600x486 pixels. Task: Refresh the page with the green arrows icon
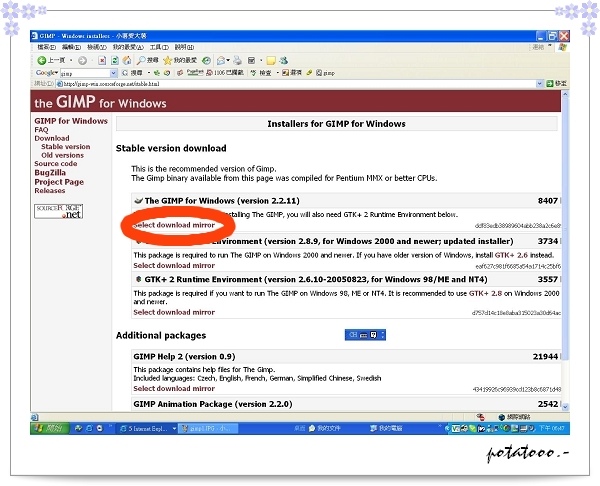(114, 60)
